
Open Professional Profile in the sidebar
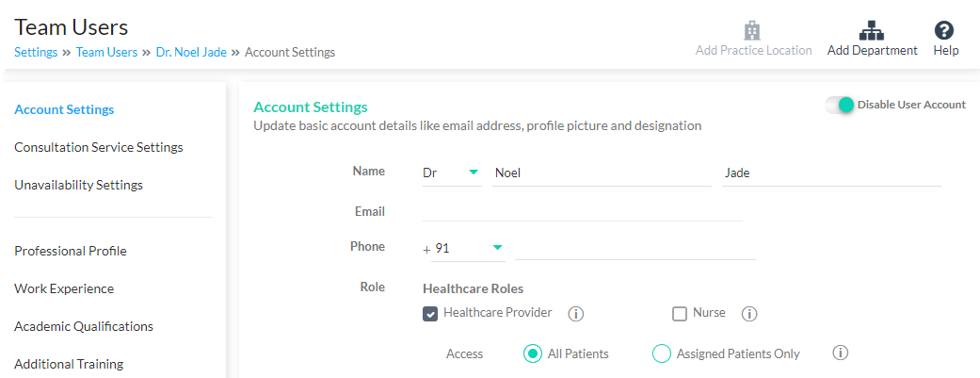coord(71,251)
